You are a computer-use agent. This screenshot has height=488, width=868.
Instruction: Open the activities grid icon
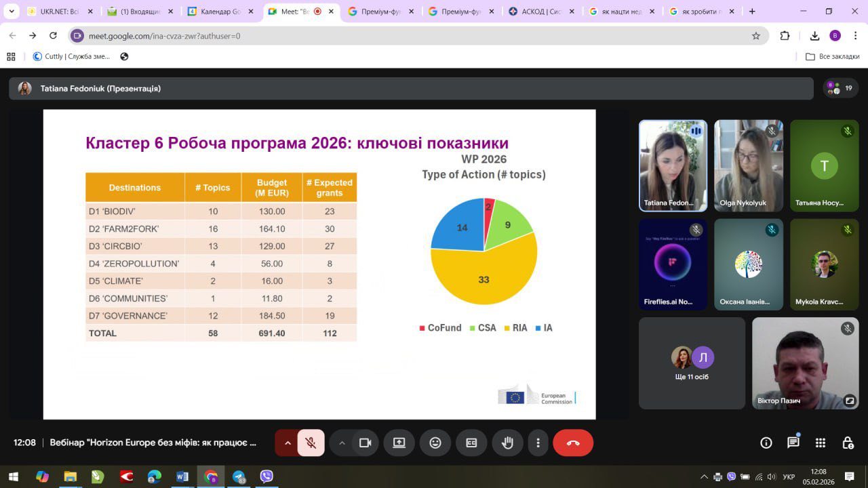point(821,443)
